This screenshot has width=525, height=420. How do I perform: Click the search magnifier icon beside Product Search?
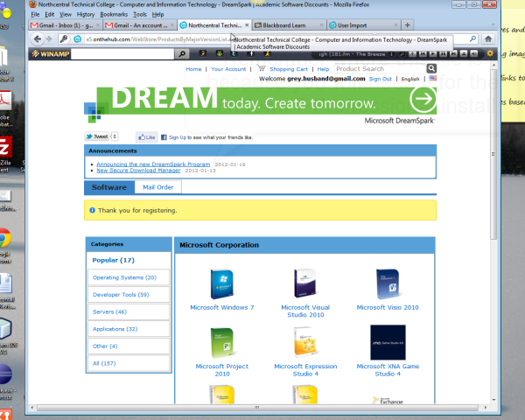pyautogui.click(x=431, y=68)
